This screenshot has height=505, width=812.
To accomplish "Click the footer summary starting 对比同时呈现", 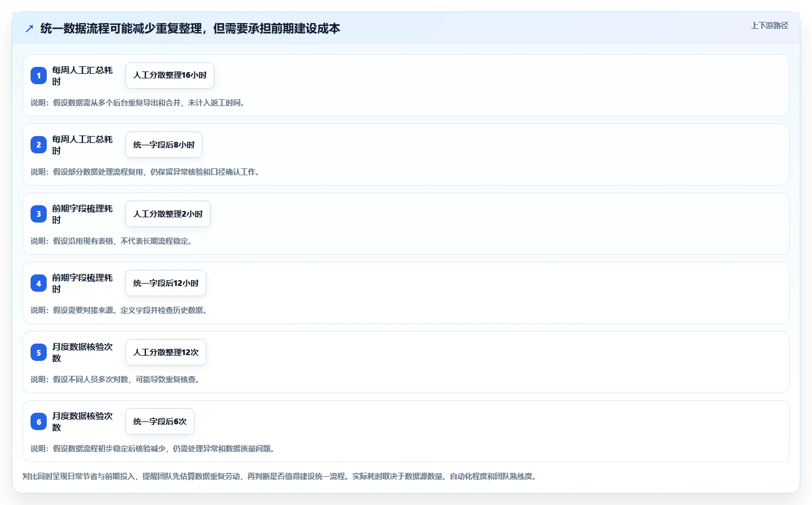I will pos(281,476).
